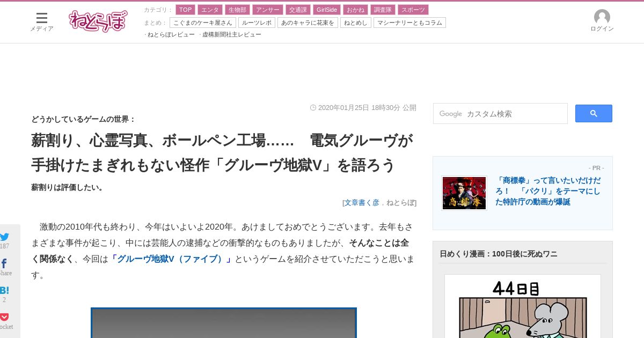Image resolution: width=644 pixels, height=338 pixels.
Task: Open ねとらぼレビュー link
Action: (171, 34)
